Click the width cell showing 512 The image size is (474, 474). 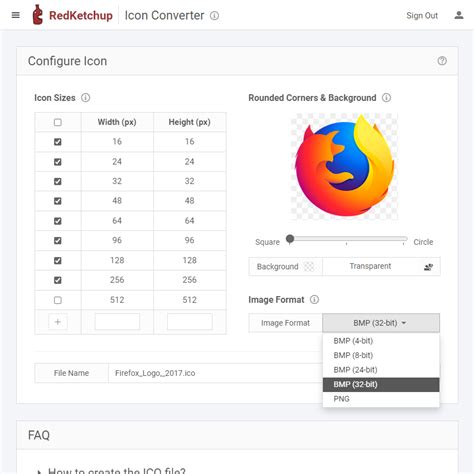117,300
